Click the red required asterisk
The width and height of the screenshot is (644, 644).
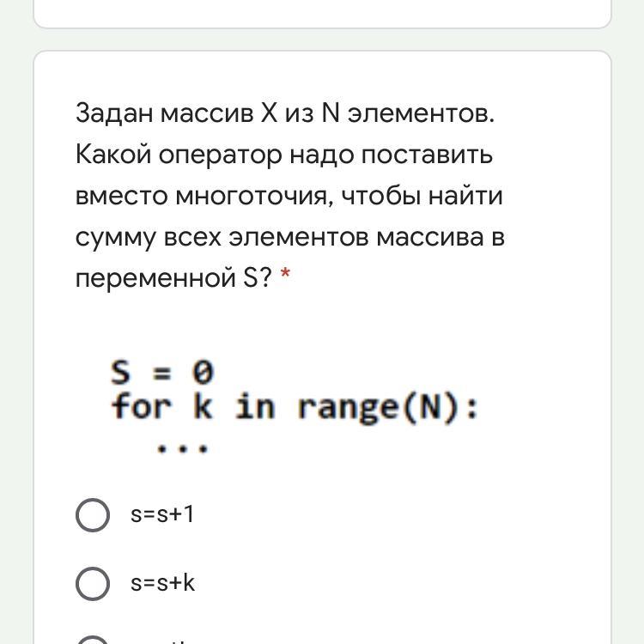click(285, 274)
